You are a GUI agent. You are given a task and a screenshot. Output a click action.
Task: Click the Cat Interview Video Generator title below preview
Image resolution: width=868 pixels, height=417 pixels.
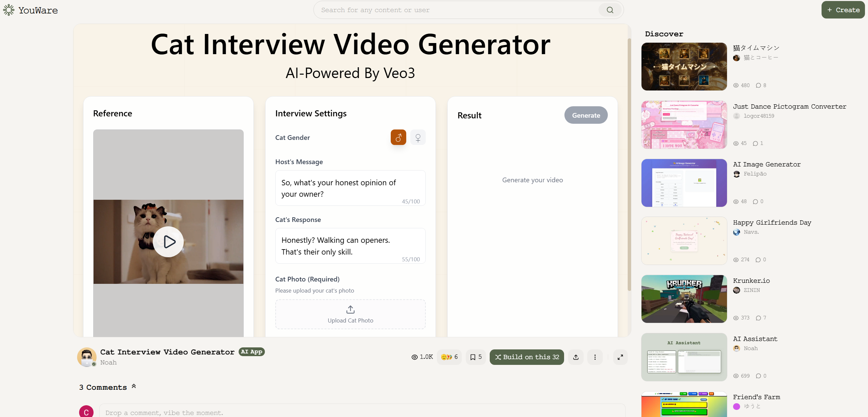[167, 352]
